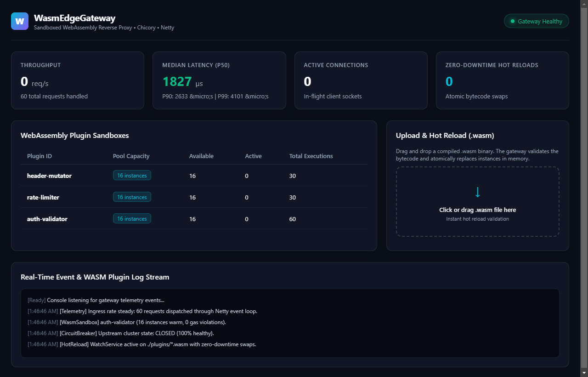Image resolution: width=588 pixels, height=377 pixels.
Task: Click the Zero-Downtime Hot Reloads count
Action: (449, 81)
